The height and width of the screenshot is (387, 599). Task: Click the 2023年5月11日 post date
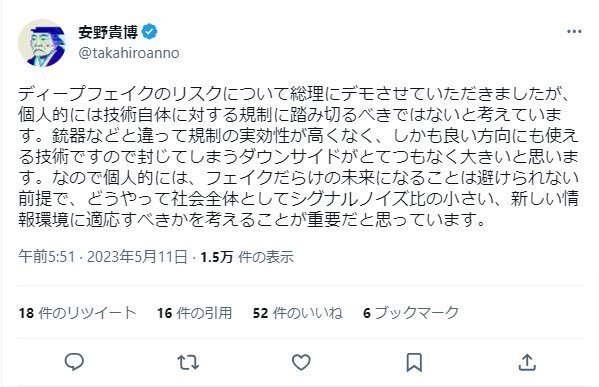click(x=137, y=257)
